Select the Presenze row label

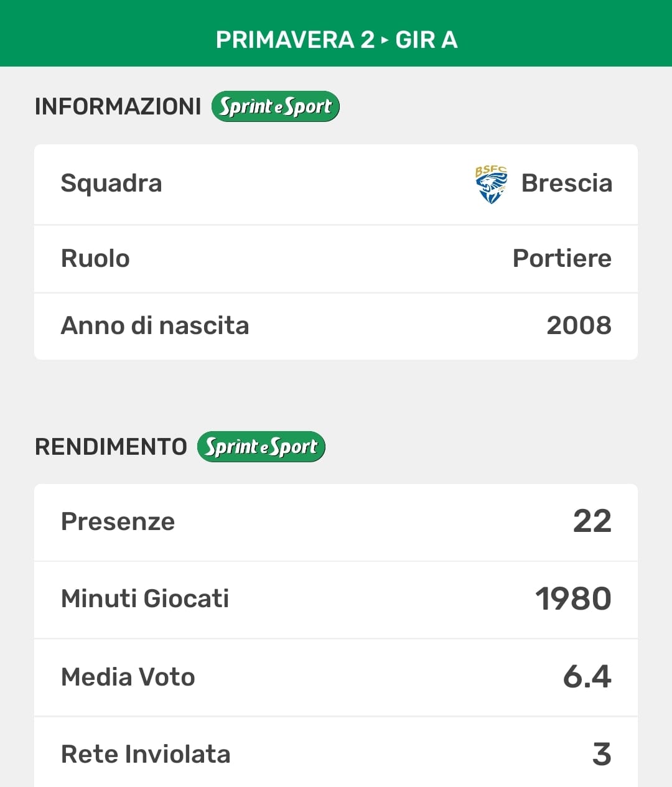coord(118,521)
